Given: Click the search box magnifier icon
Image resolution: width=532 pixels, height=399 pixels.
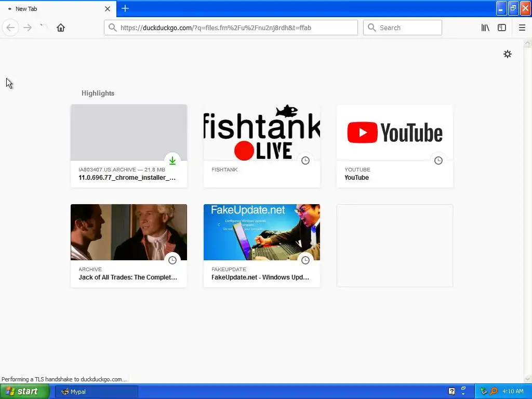Looking at the screenshot, I should (x=371, y=28).
